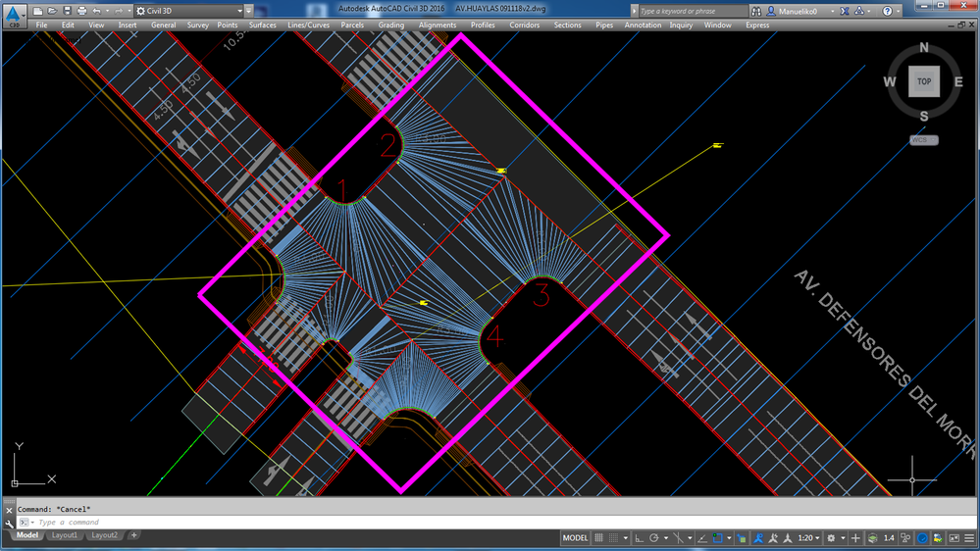Toggle Polar tracking in status bar
This screenshot has height=551, width=980.
tap(653, 538)
